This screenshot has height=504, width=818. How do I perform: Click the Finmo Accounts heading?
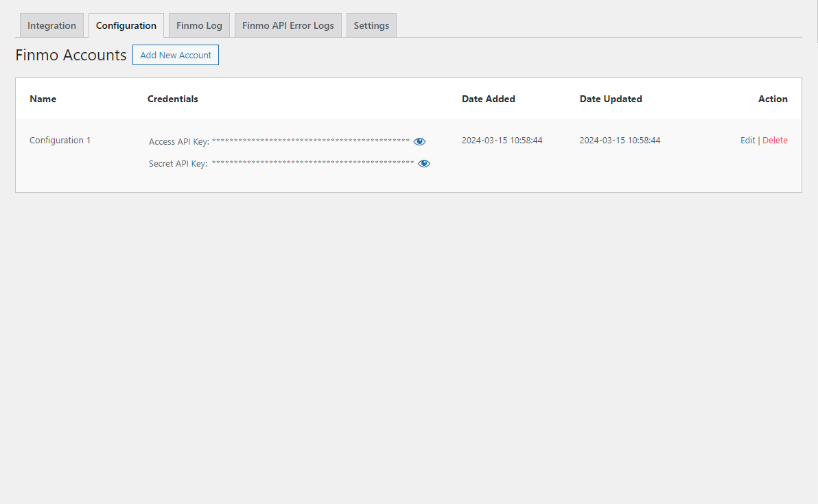71,56
